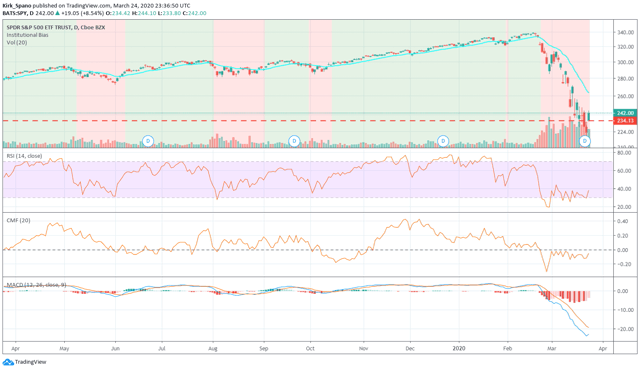
Task: Click the dividend D marker in March 2020
Action: 585,141
